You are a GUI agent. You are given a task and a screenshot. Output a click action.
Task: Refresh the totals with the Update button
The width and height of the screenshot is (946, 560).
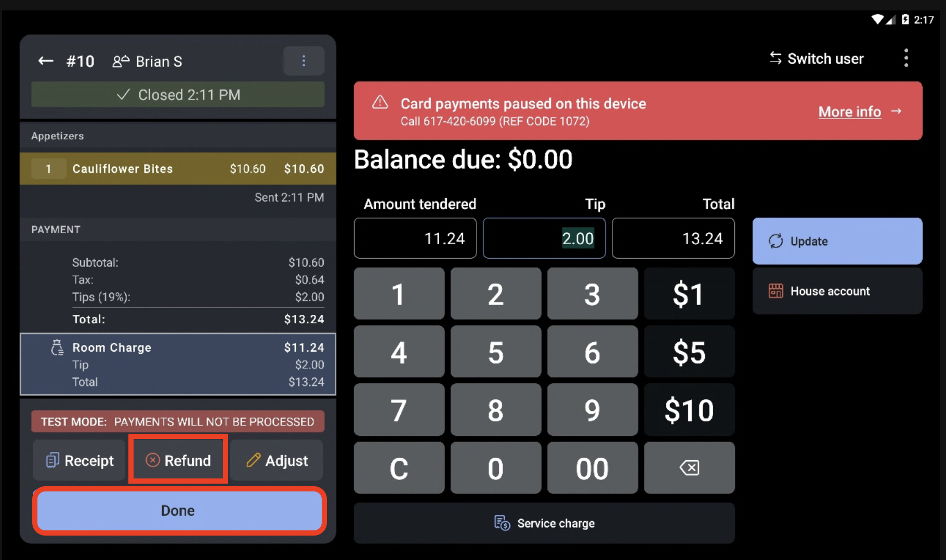coord(837,241)
